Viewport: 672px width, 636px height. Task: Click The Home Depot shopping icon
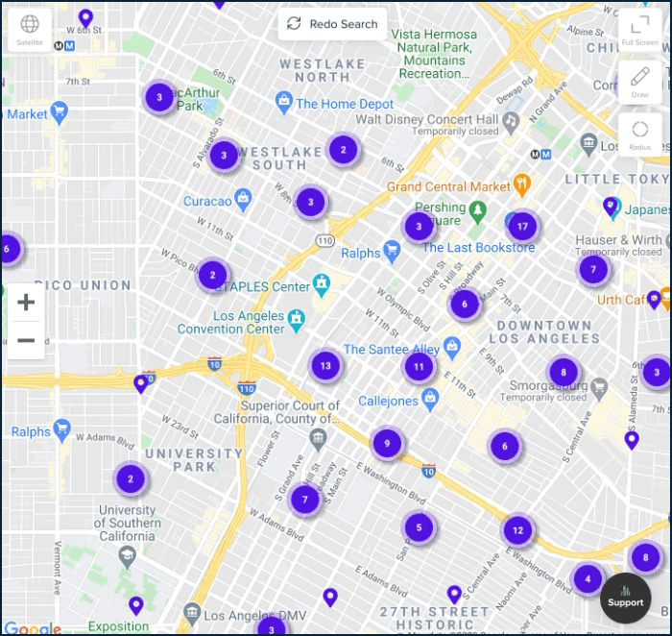coord(283,101)
